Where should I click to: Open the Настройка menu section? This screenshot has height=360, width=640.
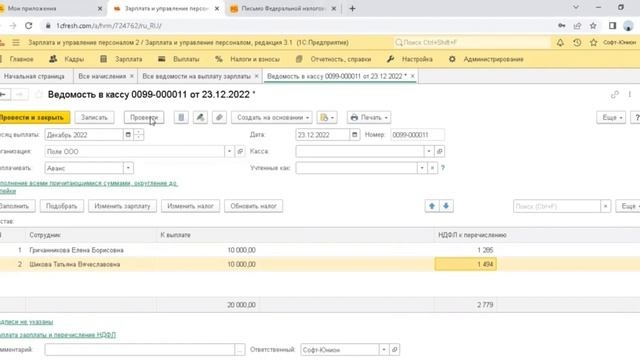[x=409, y=59]
